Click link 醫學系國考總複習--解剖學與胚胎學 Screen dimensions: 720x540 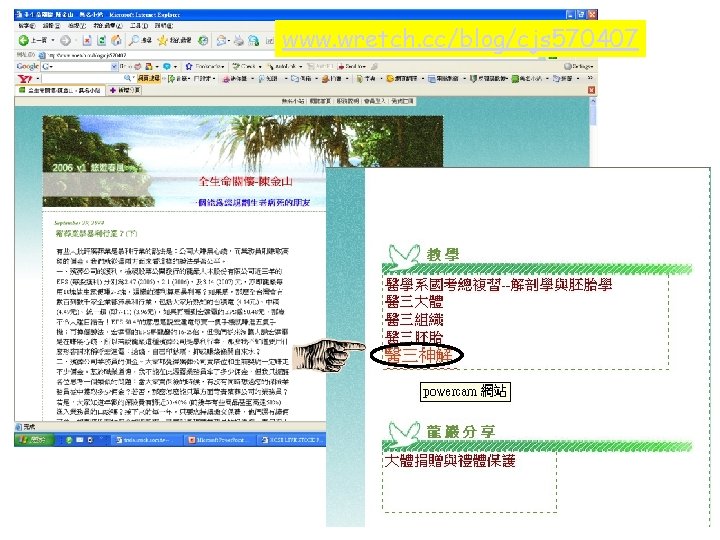499,285
